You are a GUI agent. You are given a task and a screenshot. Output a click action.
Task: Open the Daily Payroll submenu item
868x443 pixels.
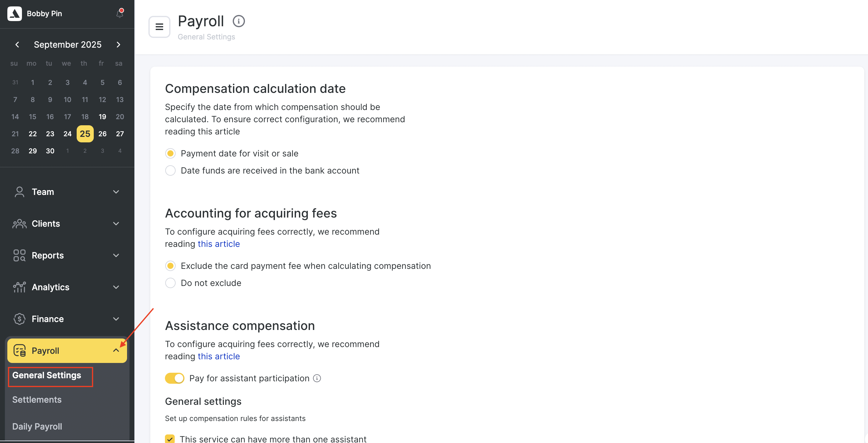(x=37, y=427)
